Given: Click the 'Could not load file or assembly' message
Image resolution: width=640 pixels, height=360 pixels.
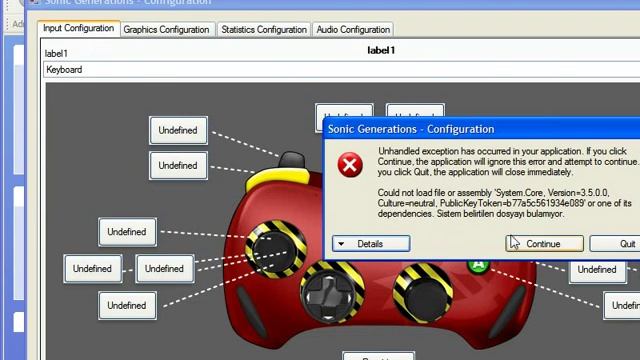Looking at the screenshot, I should pyautogui.click(x=504, y=203).
